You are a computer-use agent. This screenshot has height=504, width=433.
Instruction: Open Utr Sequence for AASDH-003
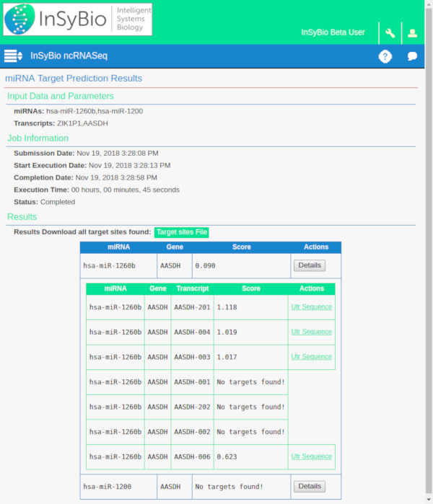point(311,356)
